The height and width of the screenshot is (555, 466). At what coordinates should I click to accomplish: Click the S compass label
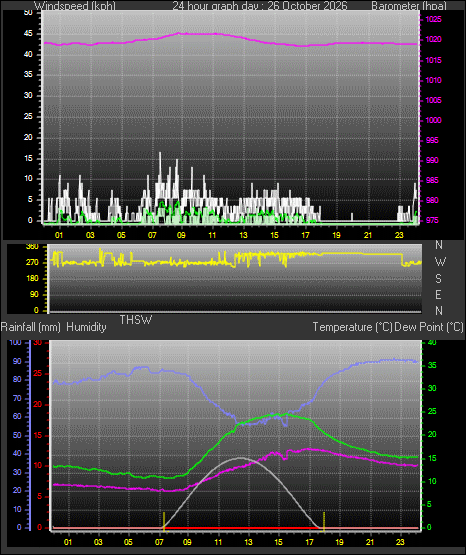coord(439,279)
